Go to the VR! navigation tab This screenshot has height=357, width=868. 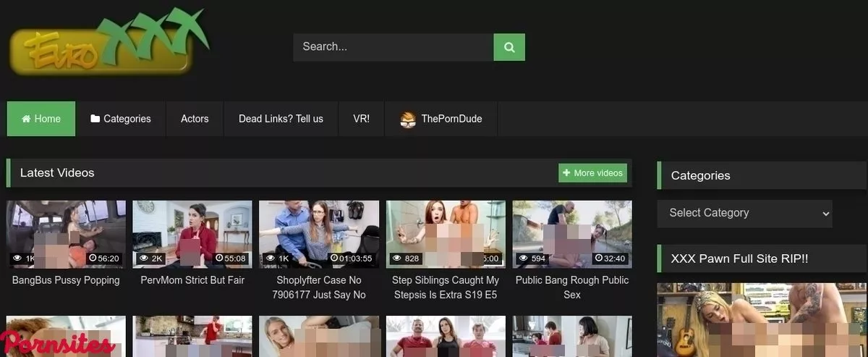click(361, 119)
